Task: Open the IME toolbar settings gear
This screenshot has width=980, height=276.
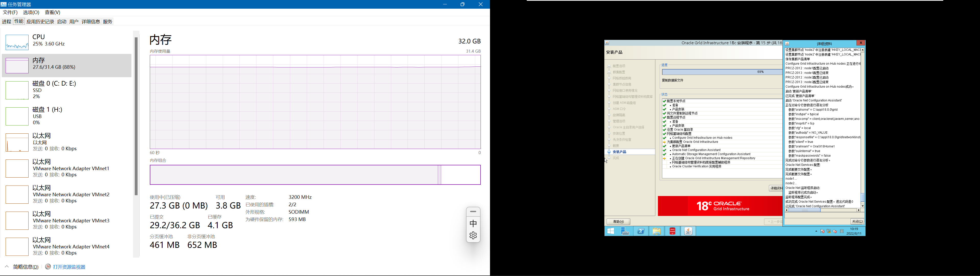Action: 473,236
